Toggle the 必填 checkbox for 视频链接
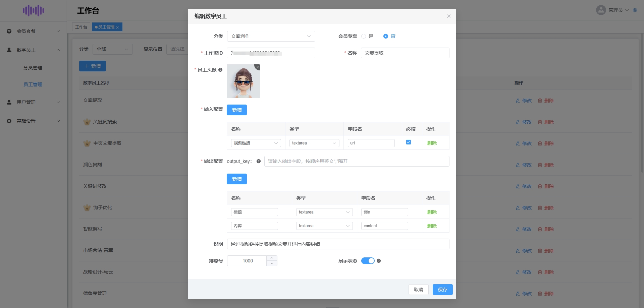The height and width of the screenshot is (308, 644). pos(409,142)
